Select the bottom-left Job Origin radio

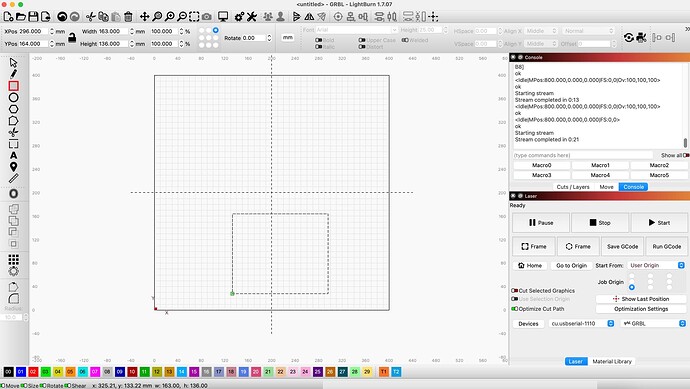(x=632, y=287)
